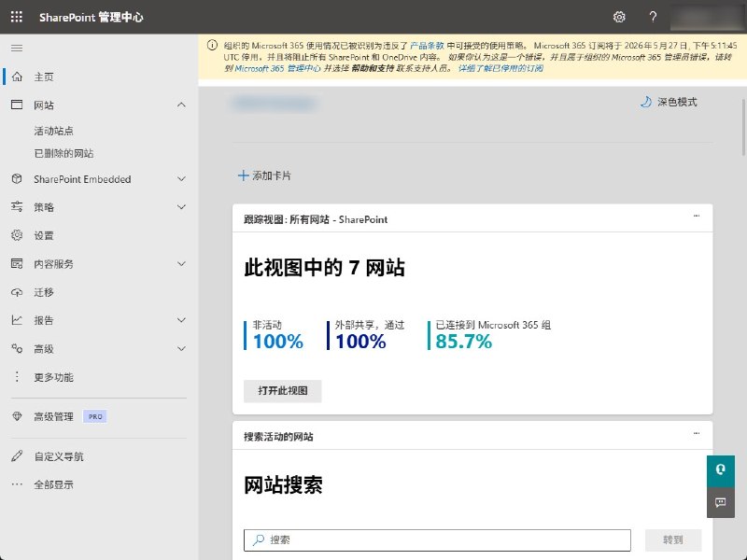Click the 高级 advanced icon
747x560 pixels.
[x=17, y=348]
